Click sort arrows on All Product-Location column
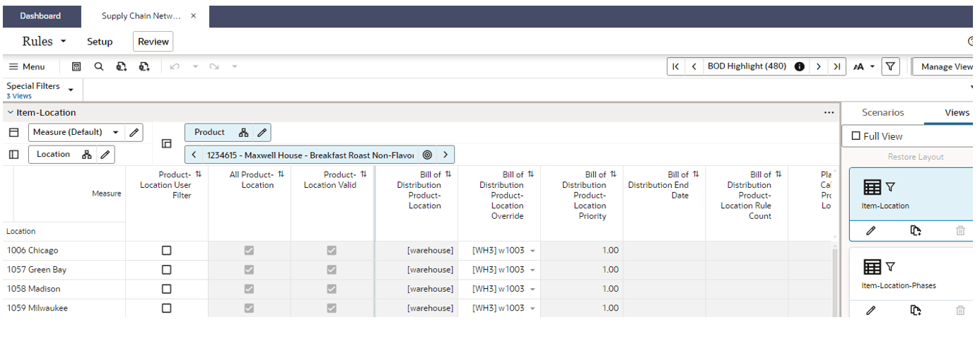This screenshot has height=339, width=980. click(281, 174)
